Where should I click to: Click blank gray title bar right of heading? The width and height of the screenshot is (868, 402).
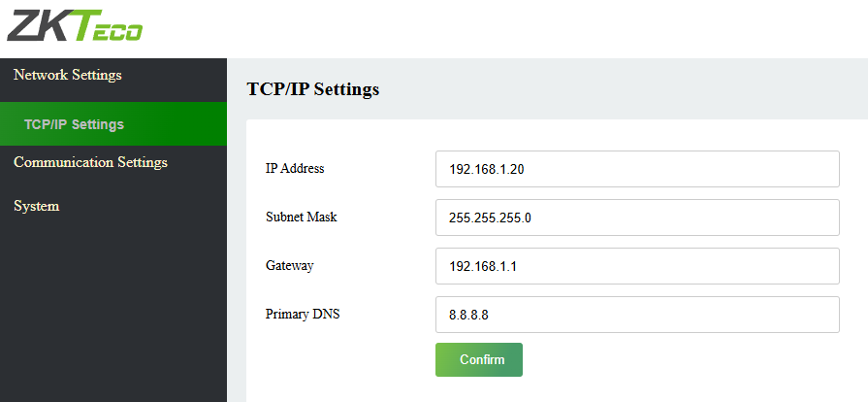click(621, 89)
